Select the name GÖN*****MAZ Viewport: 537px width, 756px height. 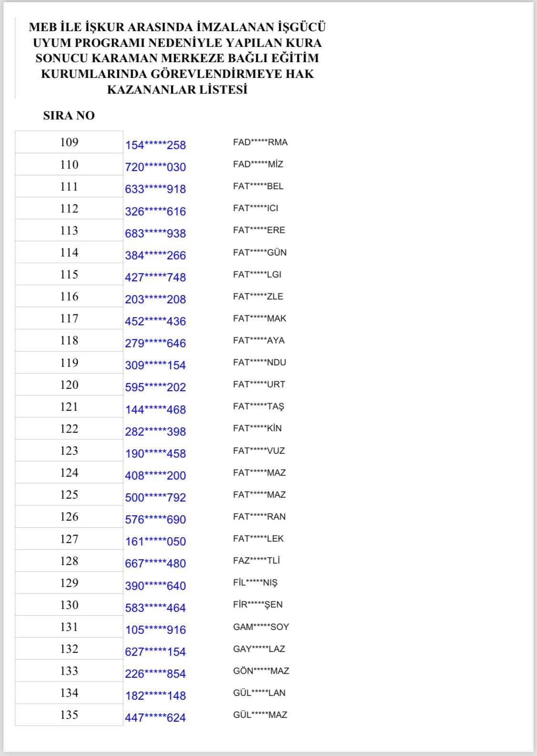[x=261, y=671]
